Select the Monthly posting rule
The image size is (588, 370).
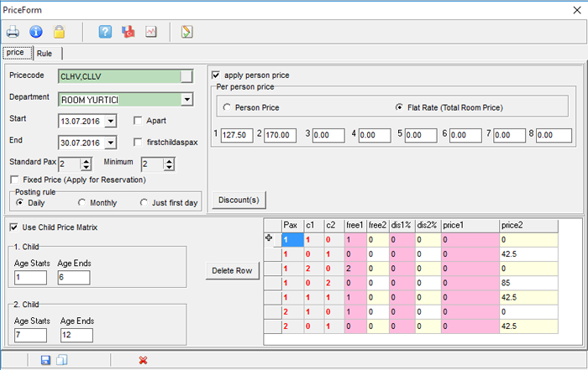pos(81,202)
